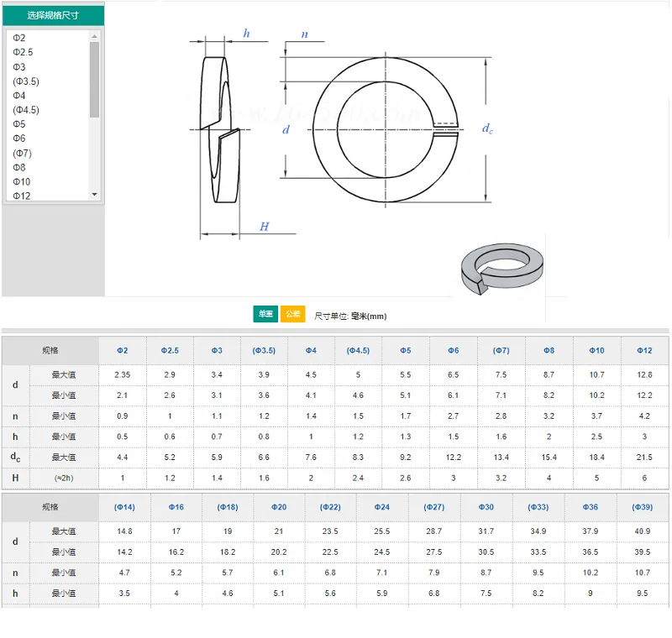Click the green 单重 (unit weight) button
Image resolution: width=672 pixels, height=638 pixels.
click(265, 313)
